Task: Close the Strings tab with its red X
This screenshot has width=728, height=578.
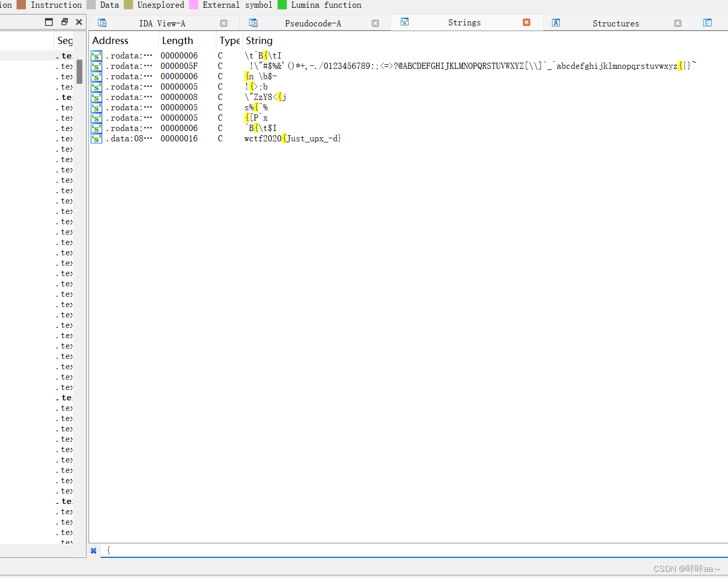Action: point(527,22)
